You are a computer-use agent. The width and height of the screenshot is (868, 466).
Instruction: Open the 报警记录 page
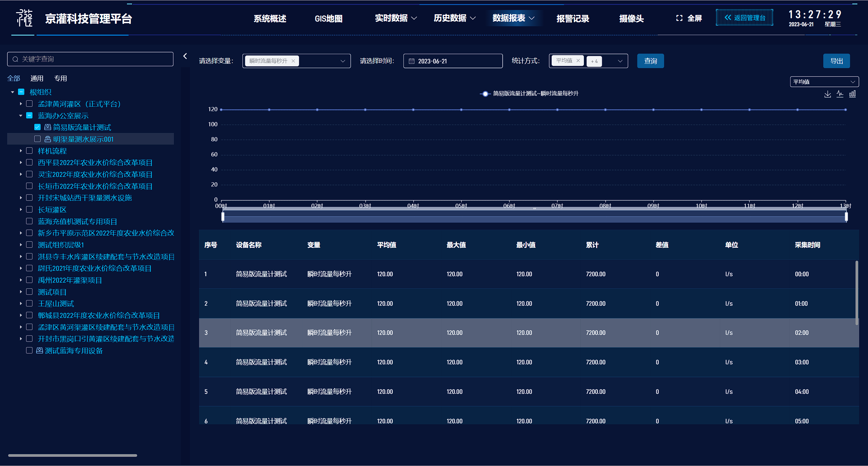tap(573, 18)
